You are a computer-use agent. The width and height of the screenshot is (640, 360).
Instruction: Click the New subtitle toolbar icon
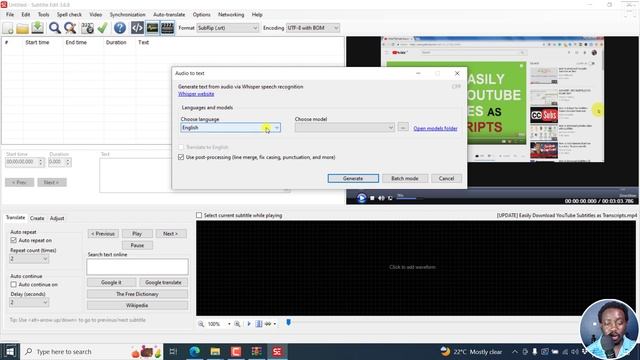click(x=8, y=28)
